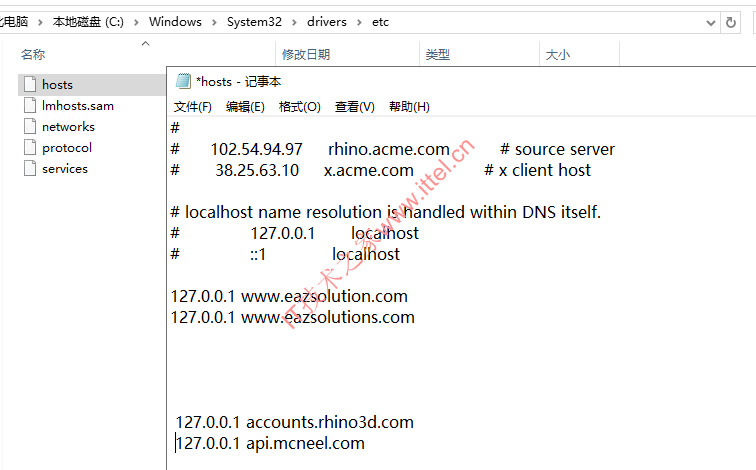This screenshot has height=470, width=756.
Task: Click the Notepad icon in title bar
Action: (183, 81)
